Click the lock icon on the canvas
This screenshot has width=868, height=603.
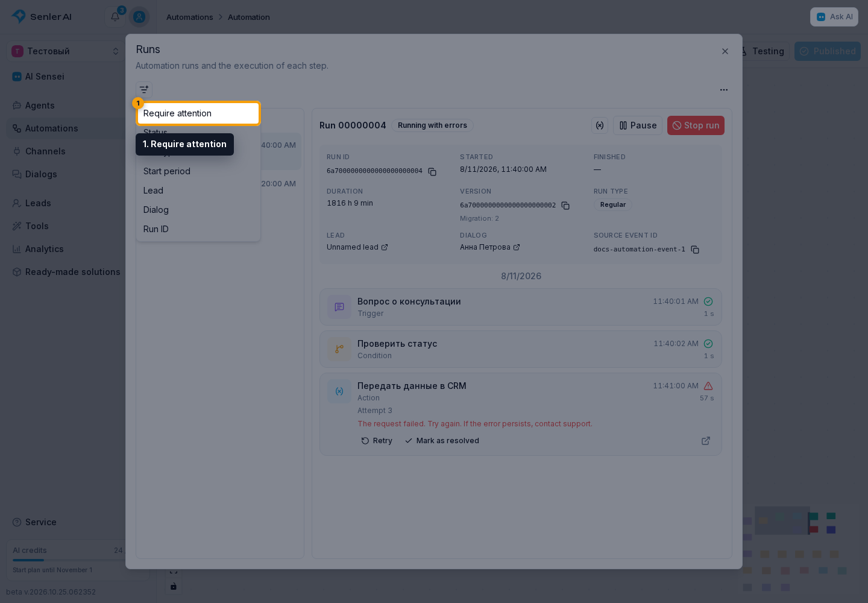coord(174,587)
